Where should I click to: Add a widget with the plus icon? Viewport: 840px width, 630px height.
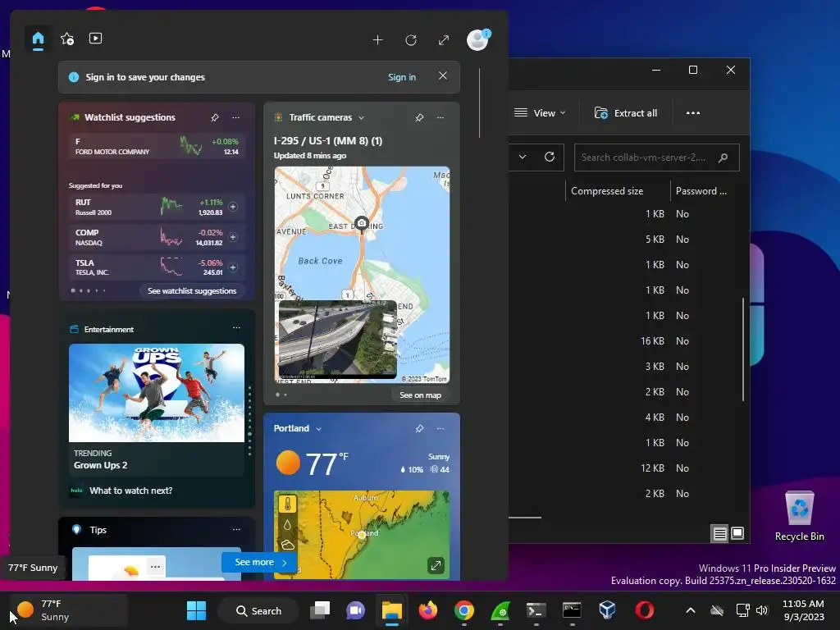(x=377, y=40)
